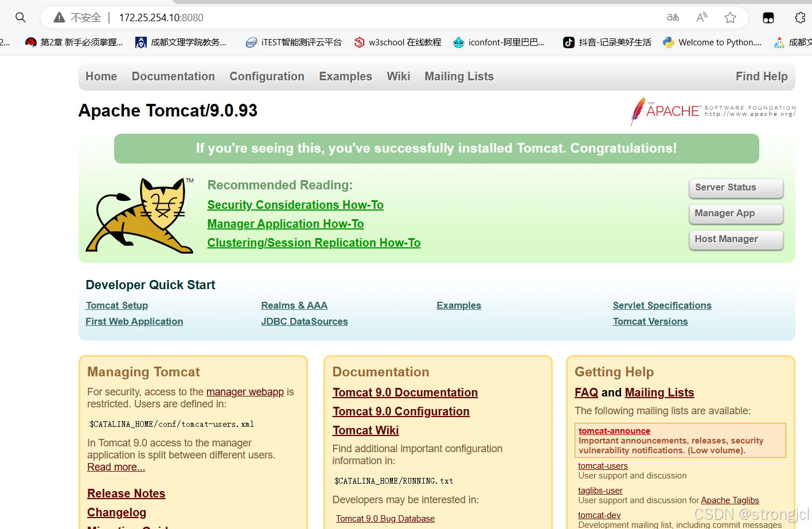Open the tomcat-dev mailing list link
The height and width of the screenshot is (529, 812).
599,515
